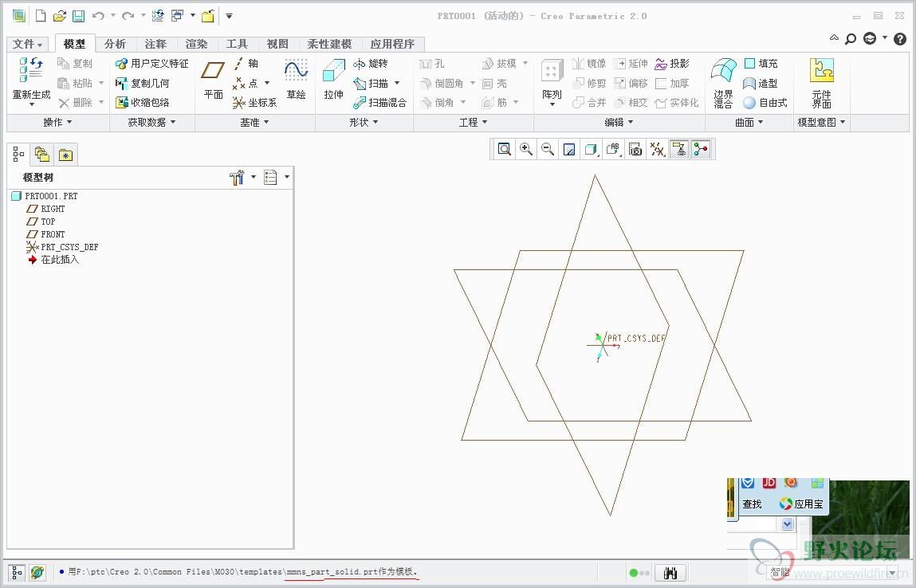Click Shrinkwrap (收缩包络)
Viewport: 916px width, 588px height.
[x=143, y=103]
